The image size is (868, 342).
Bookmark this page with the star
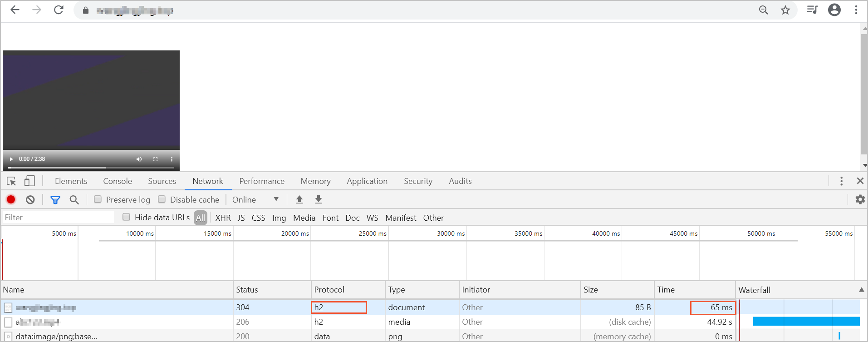785,10
